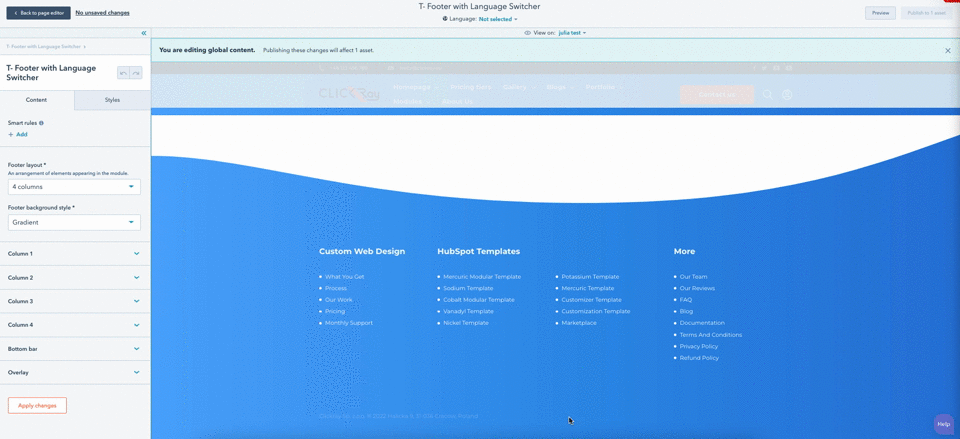Open Homepage menu in preview navigation
The height and width of the screenshot is (439, 960).
pos(416,87)
